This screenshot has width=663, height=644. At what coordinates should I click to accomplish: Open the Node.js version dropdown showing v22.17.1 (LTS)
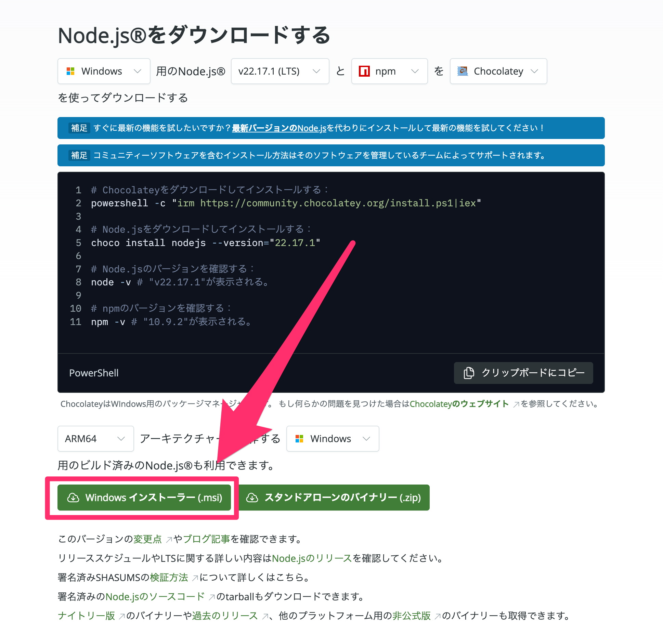point(280,71)
